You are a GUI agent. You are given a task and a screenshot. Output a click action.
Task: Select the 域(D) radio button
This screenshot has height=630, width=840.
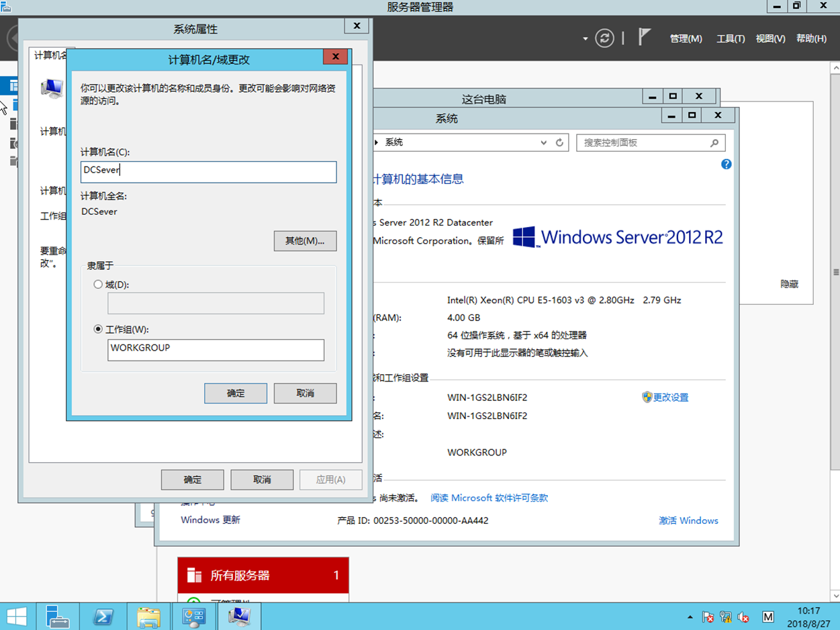[98, 285]
